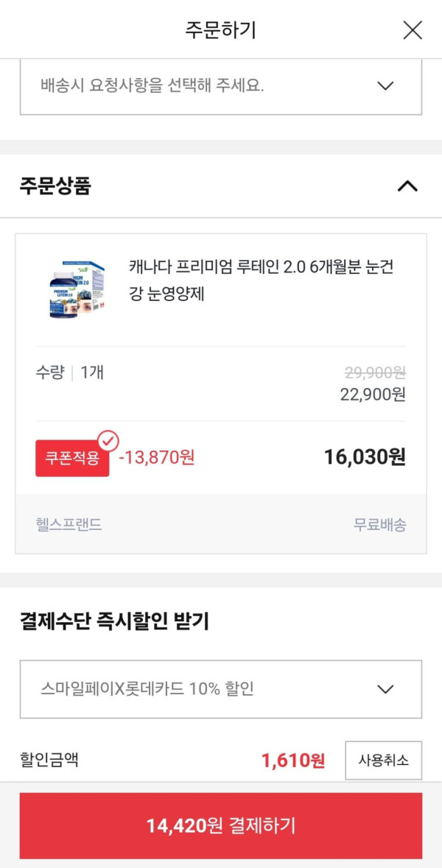The image size is (442, 868).
Task: Select the 주문상품 section header text
Action: pyautogui.click(x=55, y=186)
